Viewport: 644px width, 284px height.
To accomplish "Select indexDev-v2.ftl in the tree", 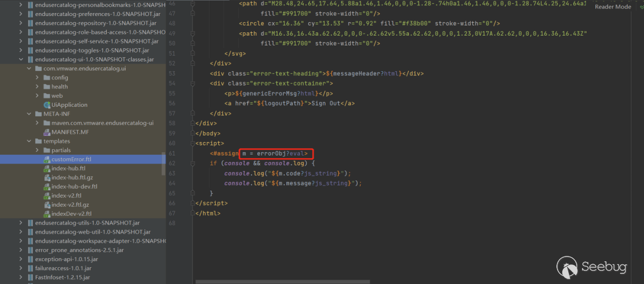I will coord(82,214).
